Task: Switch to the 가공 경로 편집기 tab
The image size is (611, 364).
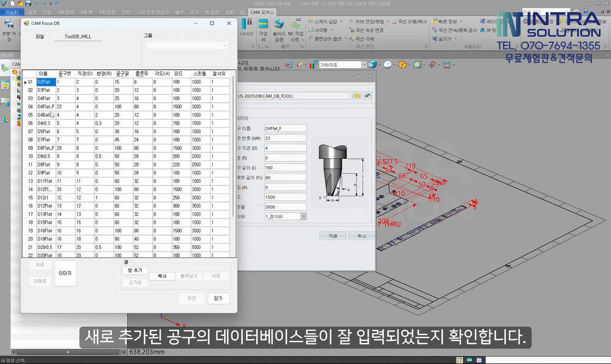Action: point(152,12)
